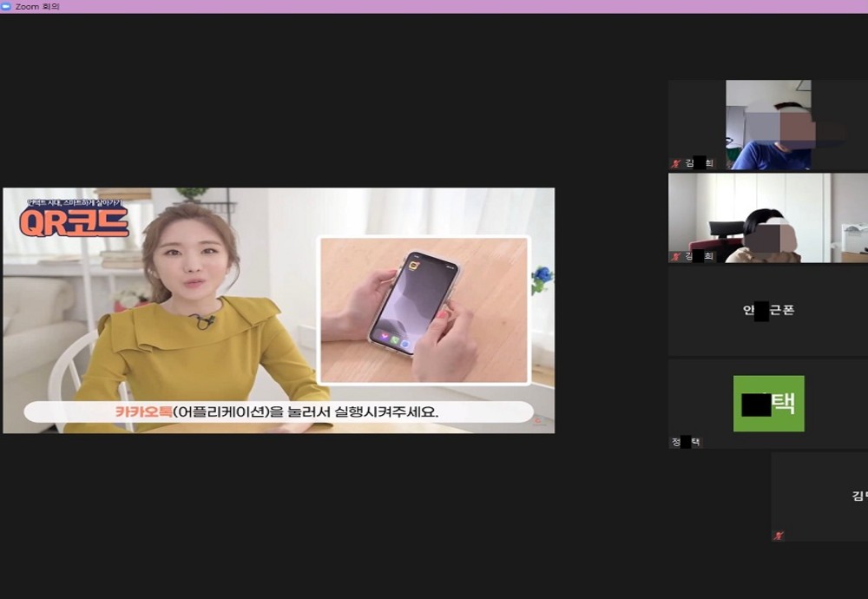Open the phone close-up inset in shared video

coord(424,310)
